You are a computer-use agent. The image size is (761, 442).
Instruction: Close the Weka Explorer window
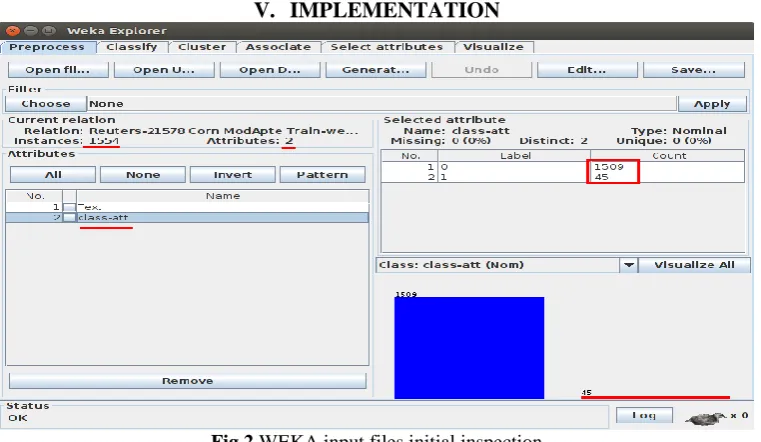13,31
